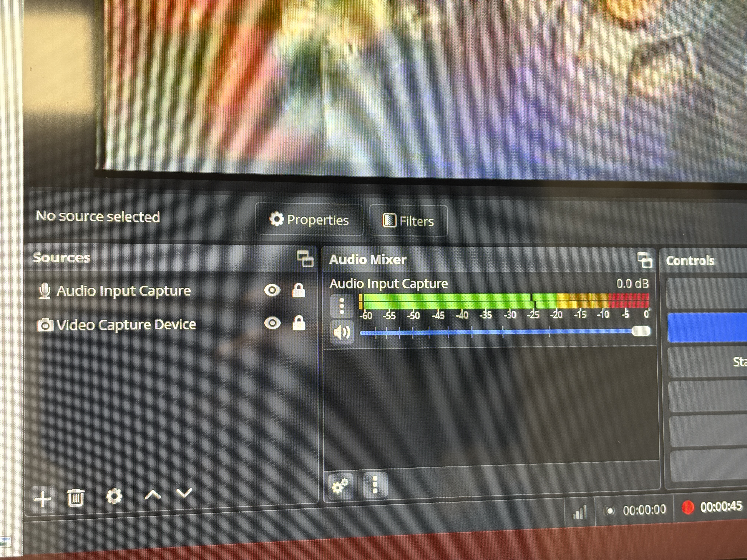Move source down with down arrow
Viewport: 747px width, 560px height.
click(x=184, y=493)
